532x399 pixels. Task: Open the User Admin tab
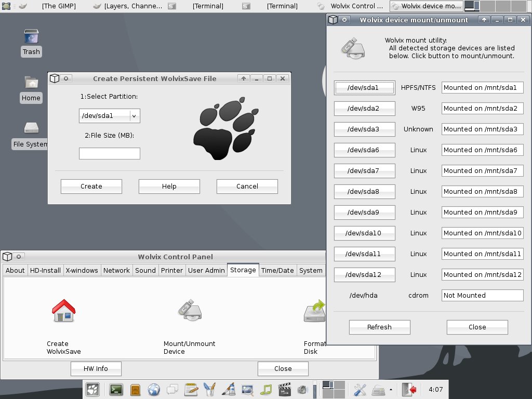pyautogui.click(x=206, y=270)
